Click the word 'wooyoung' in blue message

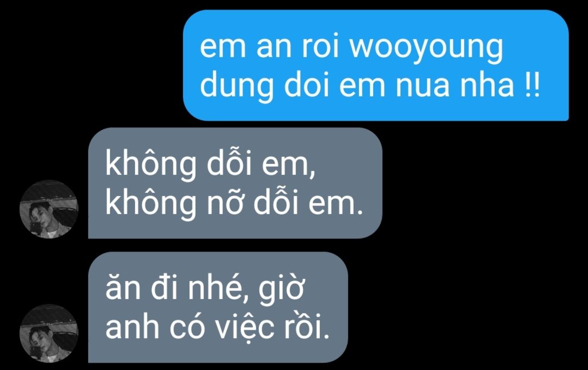(x=426, y=48)
